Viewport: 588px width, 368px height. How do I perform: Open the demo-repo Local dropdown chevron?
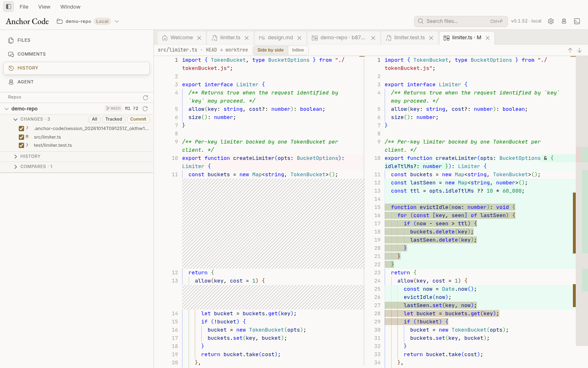coord(117,21)
